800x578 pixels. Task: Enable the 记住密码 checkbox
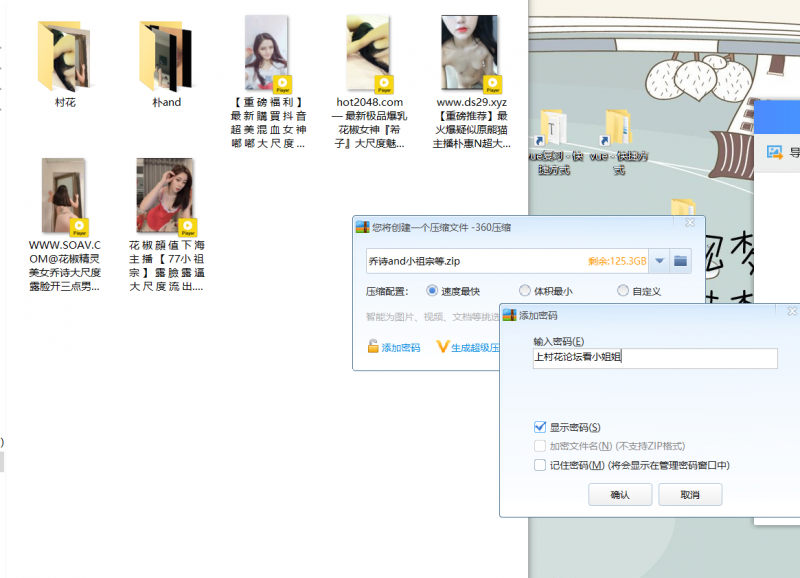(x=541, y=465)
